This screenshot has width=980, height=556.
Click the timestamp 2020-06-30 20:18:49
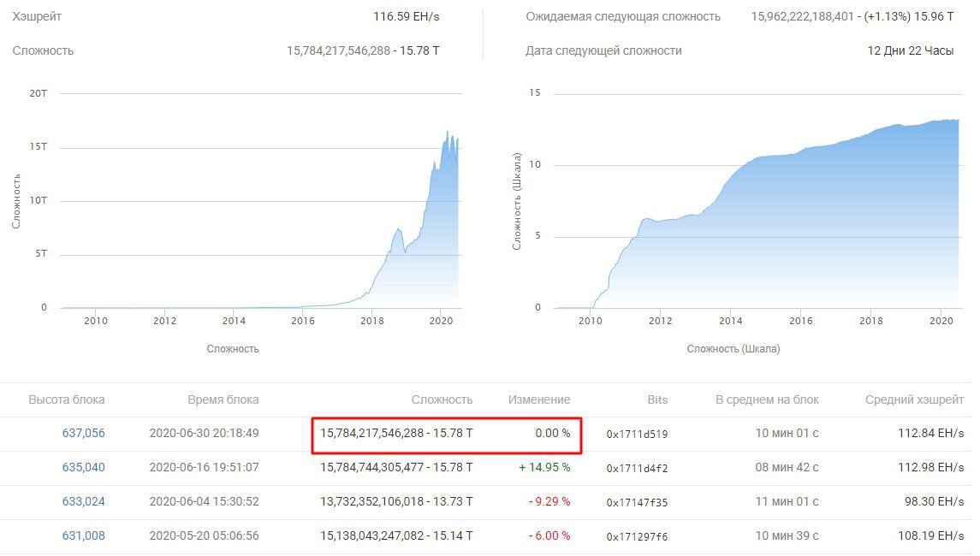click(204, 433)
